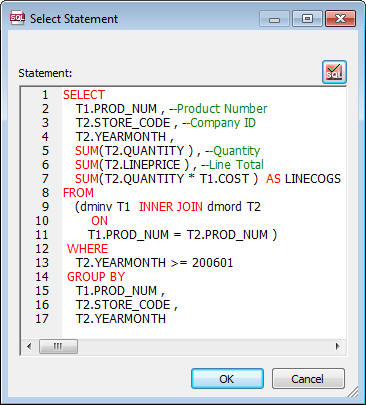The width and height of the screenshot is (366, 405).
Task: Click SUM(T2.QUANTITY ) on line 5
Action: click(x=134, y=151)
